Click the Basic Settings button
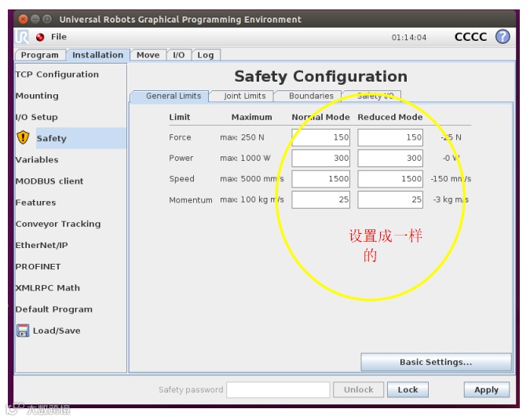 tap(436, 362)
